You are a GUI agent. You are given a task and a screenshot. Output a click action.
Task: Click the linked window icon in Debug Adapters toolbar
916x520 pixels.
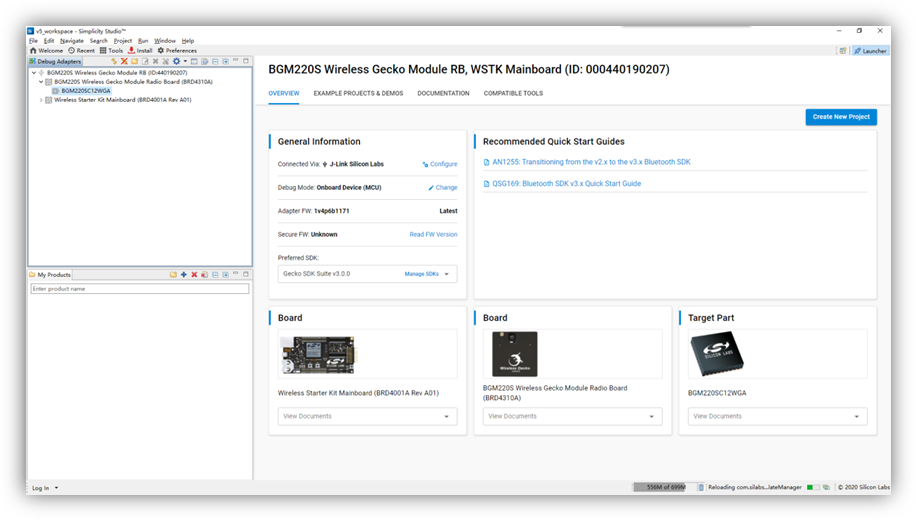pos(204,61)
